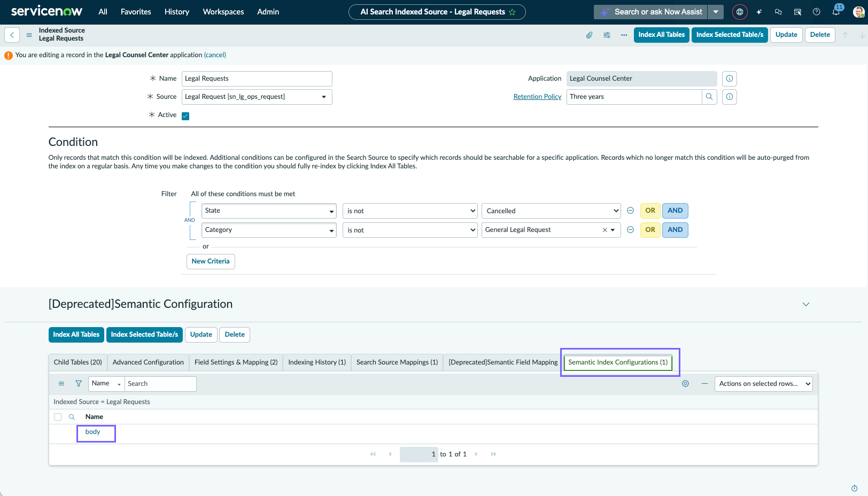Show info for the Application field
The image size is (868, 496).
tap(730, 79)
